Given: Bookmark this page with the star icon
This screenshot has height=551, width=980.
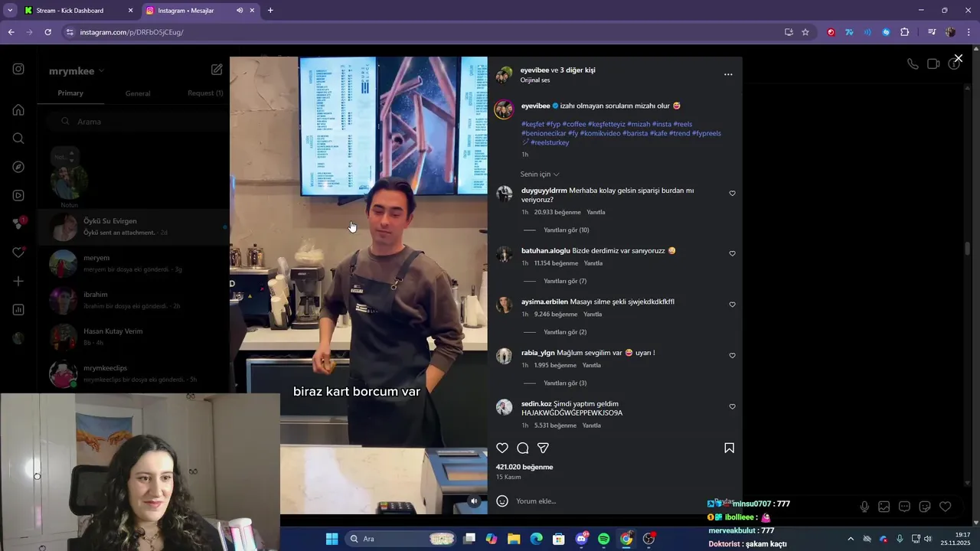Looking at the screenshot, I should [805, 32].
